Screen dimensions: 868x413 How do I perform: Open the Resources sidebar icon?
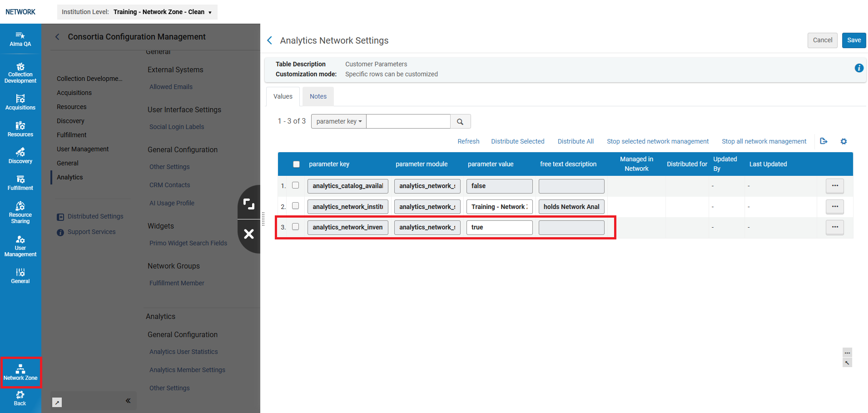click(x=20, y=129)
